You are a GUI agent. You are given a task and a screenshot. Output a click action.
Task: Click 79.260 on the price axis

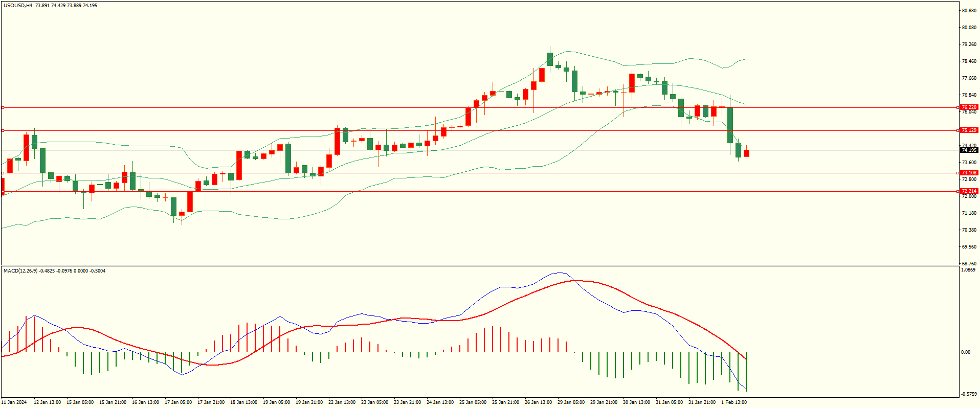pyautogui.click(x=970, y=44)
